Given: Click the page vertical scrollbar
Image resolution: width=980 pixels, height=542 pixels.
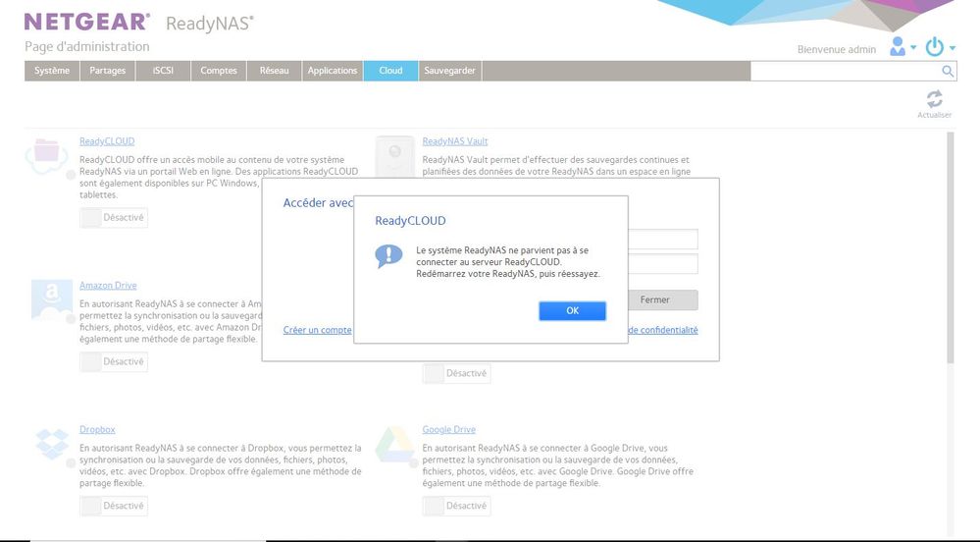Looking at the screenshot, I should [951, 247].
